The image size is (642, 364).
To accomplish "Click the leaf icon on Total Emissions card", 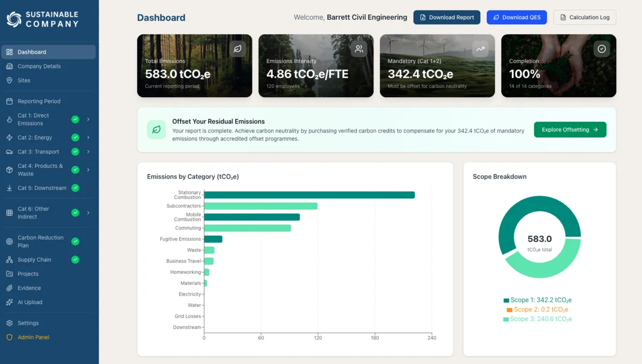I will point(238,49).
